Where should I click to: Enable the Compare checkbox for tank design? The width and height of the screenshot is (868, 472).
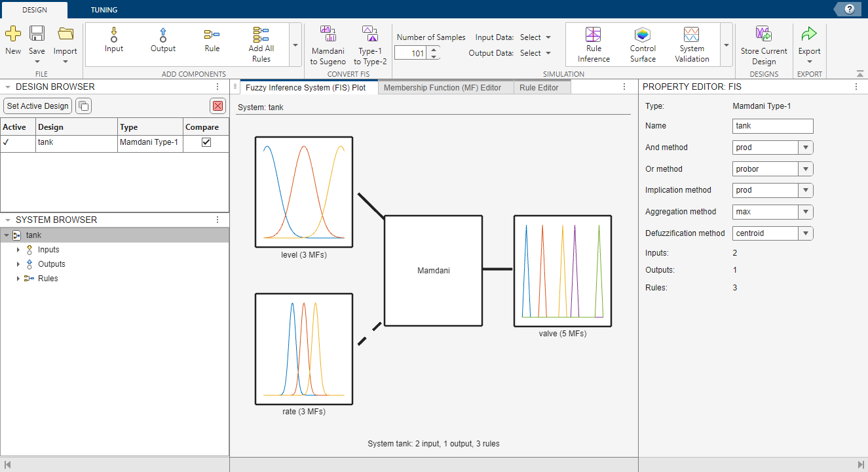coord(207,143)
